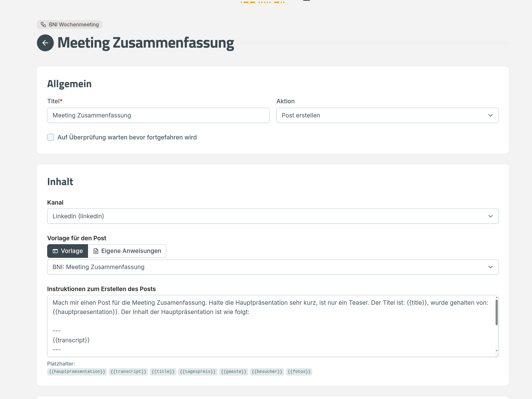Click the layout icon on the Vorlage tab
532x399 pixels.
(55, 251)
